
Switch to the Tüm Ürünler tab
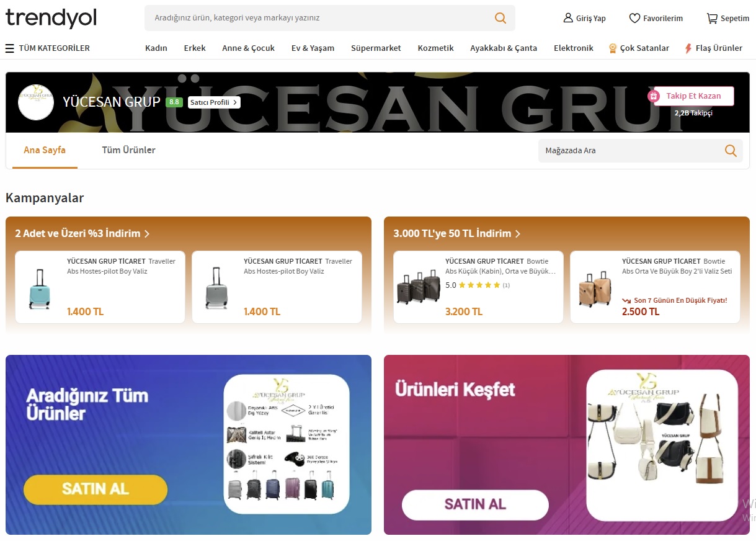point(129,150)
